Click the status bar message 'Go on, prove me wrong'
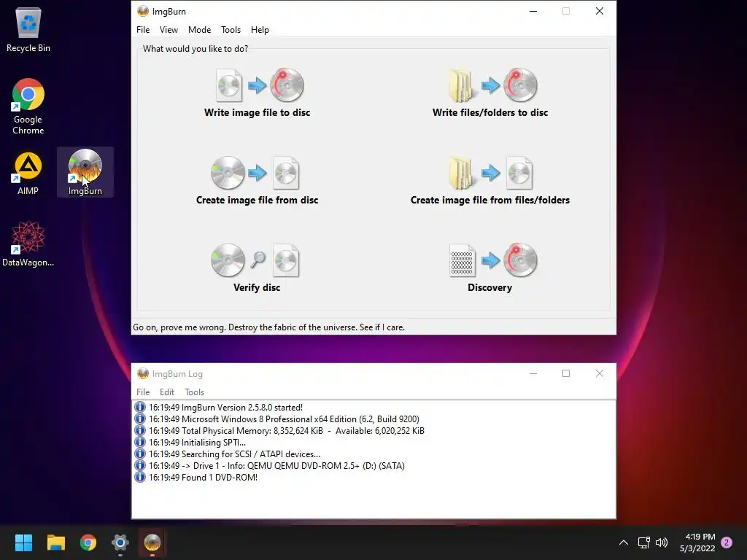The height and width of the screenshot is (560, 747). click(268, 327)
